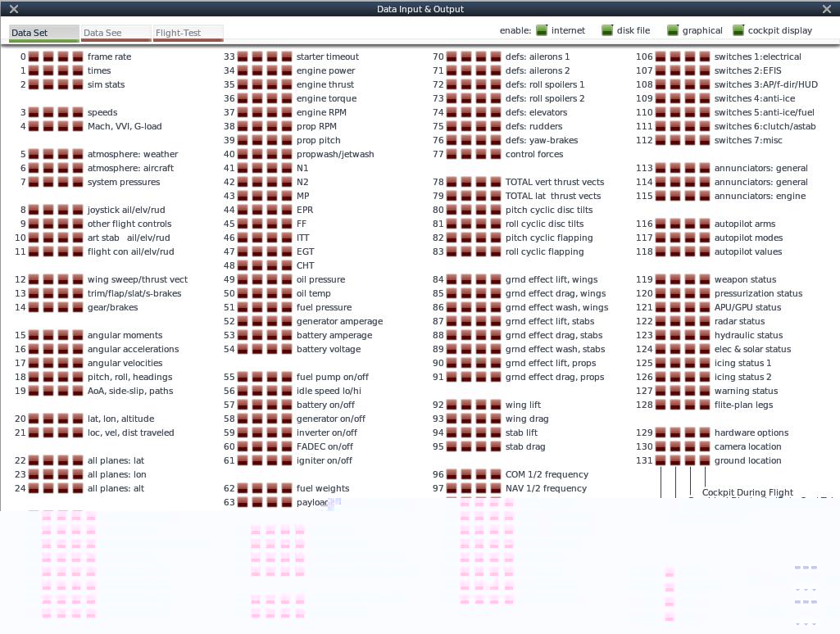Screen dimensions: 840x634
Task: Enable first checkbox for fuel pressure row
Action: click(243, 308)
